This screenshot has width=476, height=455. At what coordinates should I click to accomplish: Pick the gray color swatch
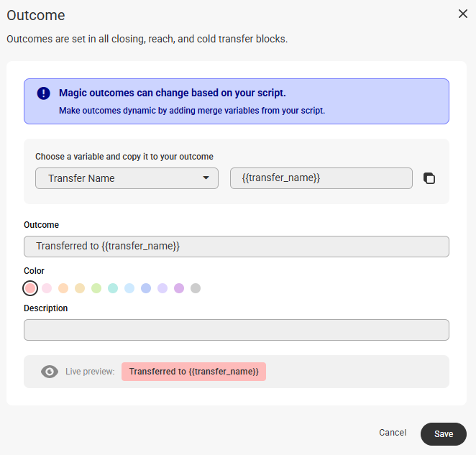tap(196, 288)
